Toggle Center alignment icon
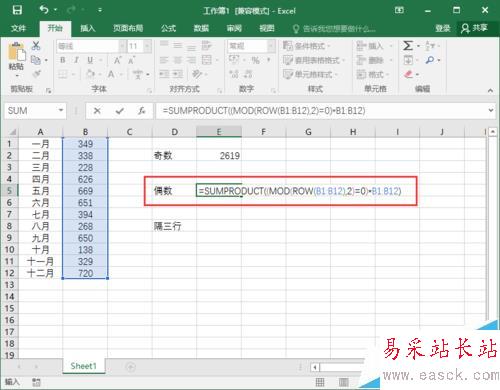 pos(177,60)
